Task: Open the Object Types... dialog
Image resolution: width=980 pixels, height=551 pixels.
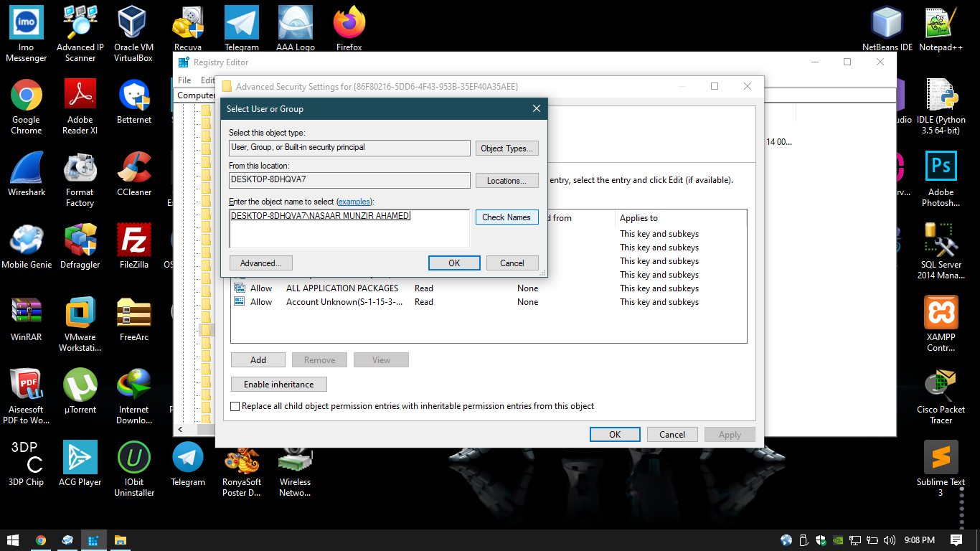Action: tap(507, 149)
